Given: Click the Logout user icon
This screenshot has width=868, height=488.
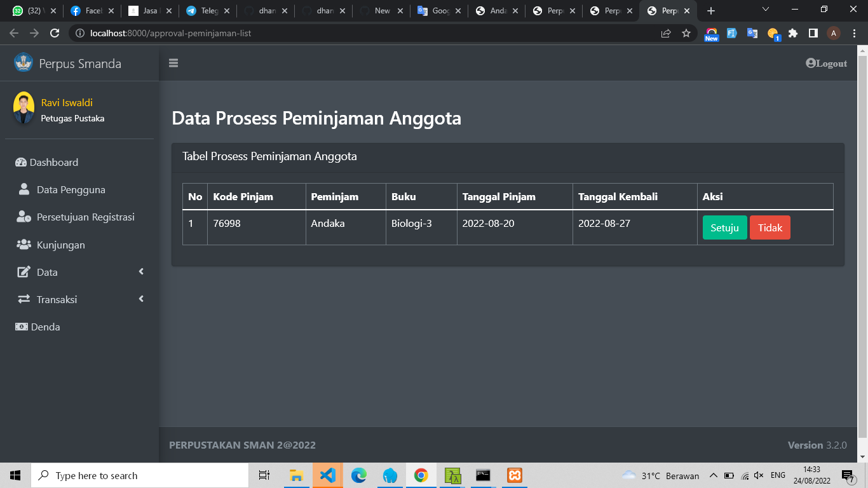Looking at the screenshot, I should point(809,63).
